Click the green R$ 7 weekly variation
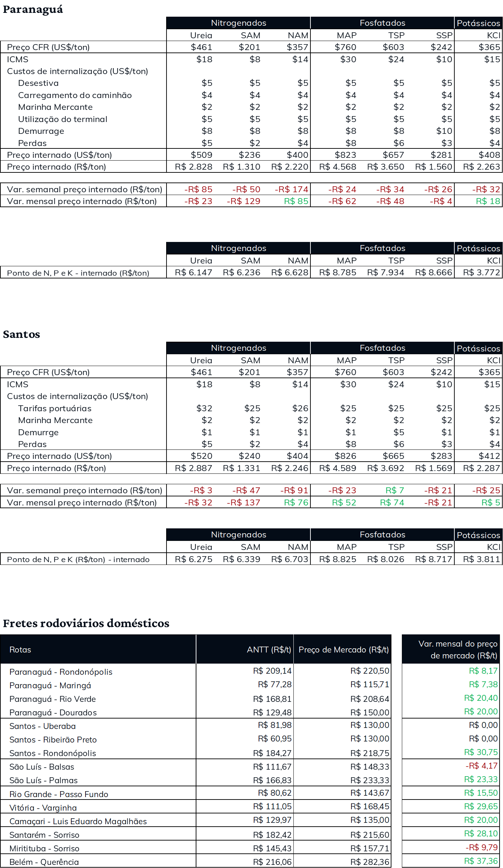The height and width of the screenshot is (868, 503). [395, 490]
